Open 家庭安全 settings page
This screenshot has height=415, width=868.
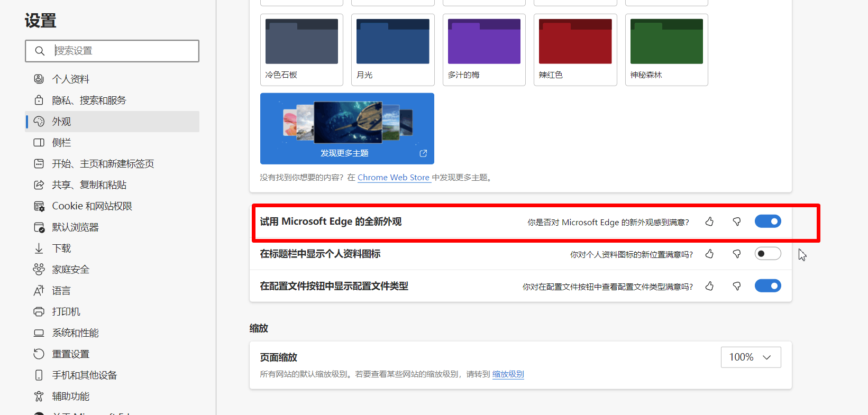pos(112,269)
